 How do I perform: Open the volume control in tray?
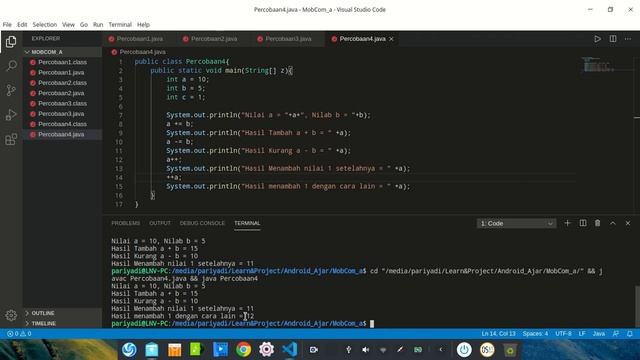coord(366,350)
